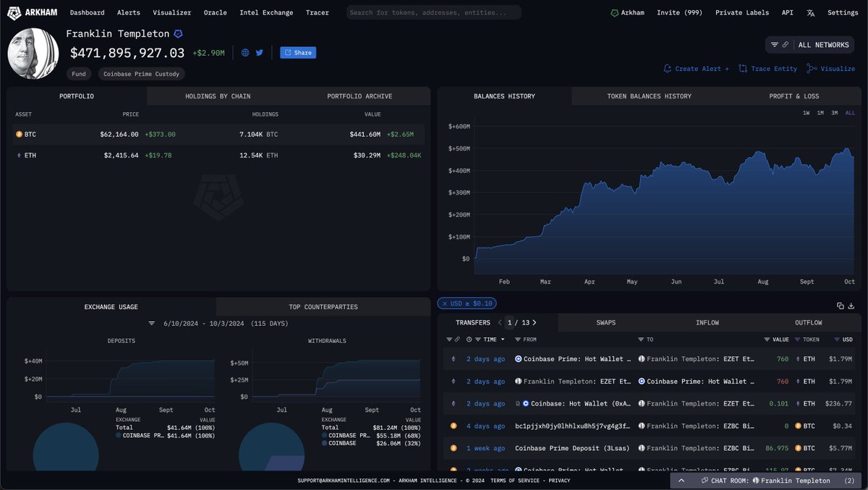Click the verified badge beside Franklin Templeton

coord(178,34)
